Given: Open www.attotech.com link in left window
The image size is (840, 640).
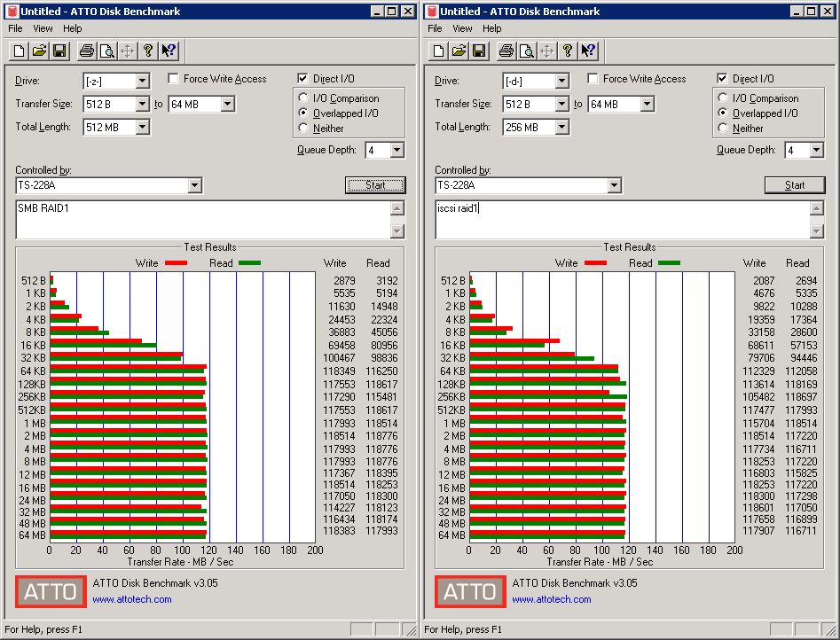Looking at the screenshot, I should pos(132,599).
